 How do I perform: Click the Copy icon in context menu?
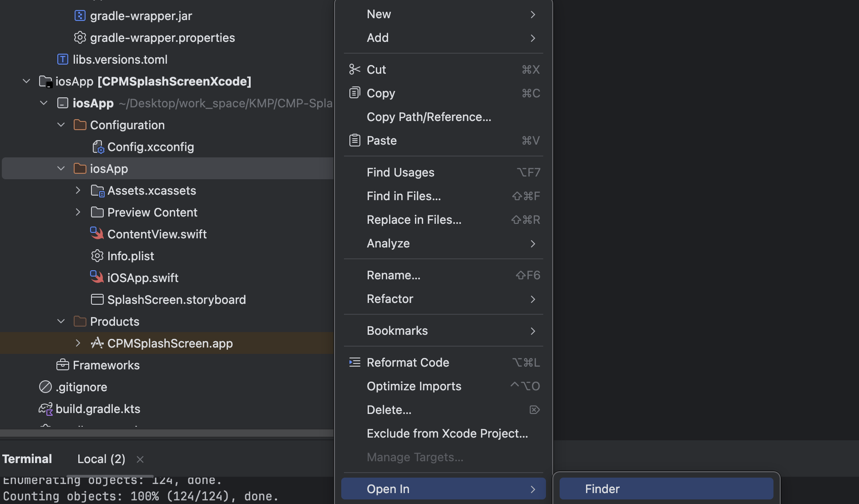pyautogui.click(x=354, y=93)
